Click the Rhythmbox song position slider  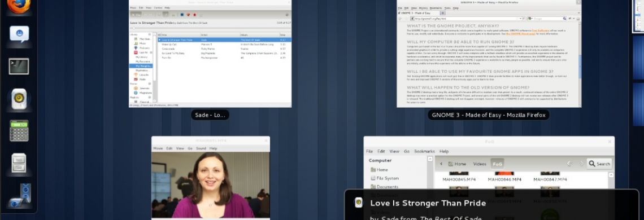click(210, 28)
